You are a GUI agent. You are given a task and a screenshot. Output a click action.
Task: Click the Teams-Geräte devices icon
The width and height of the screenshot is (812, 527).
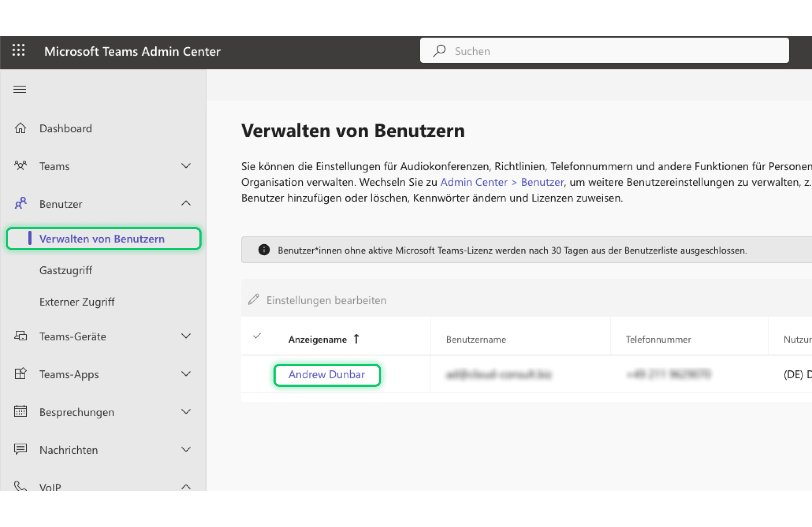click(20, 336)
